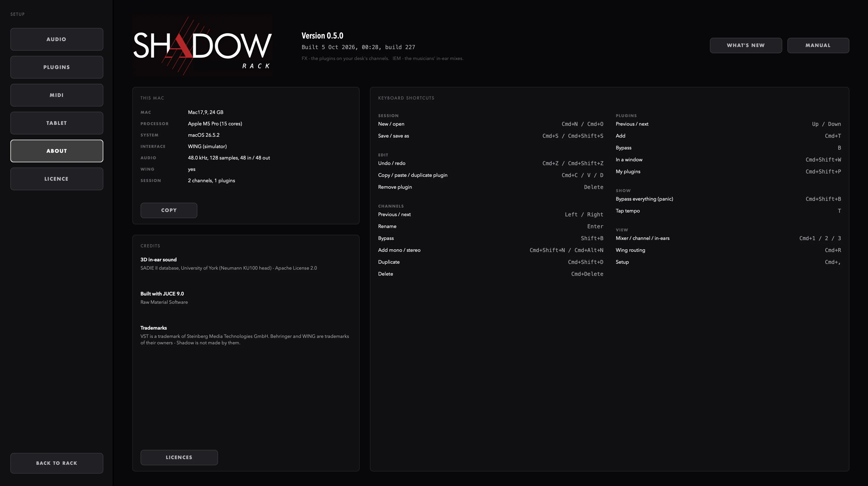Click the 'Cmd+Delete' shortcut text
Viewport: 868px width, 486px height.
[587, 274]
